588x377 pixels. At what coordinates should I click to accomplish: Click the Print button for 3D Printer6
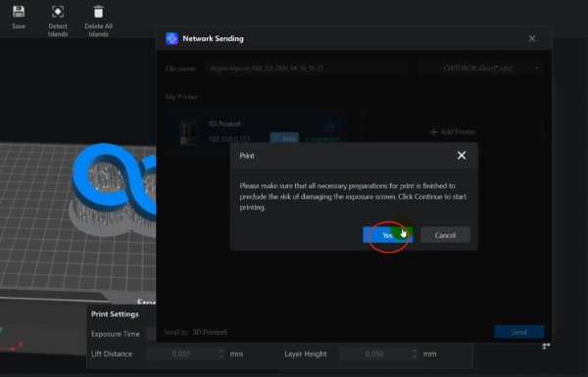pyautogui.click(x=284, y=139)
